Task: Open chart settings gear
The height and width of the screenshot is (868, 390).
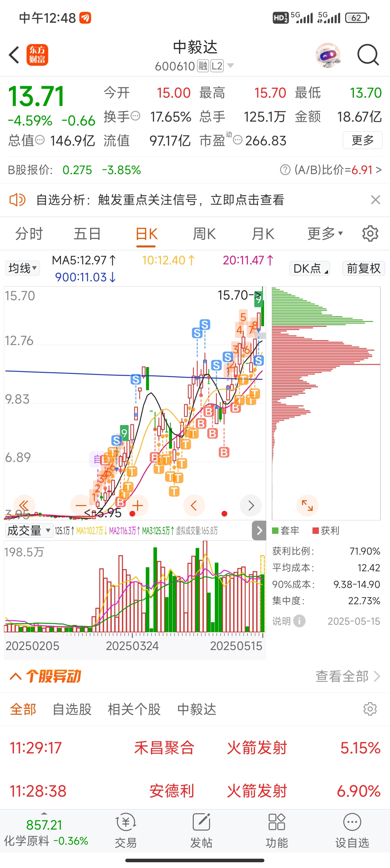Action: click(370, 234)
